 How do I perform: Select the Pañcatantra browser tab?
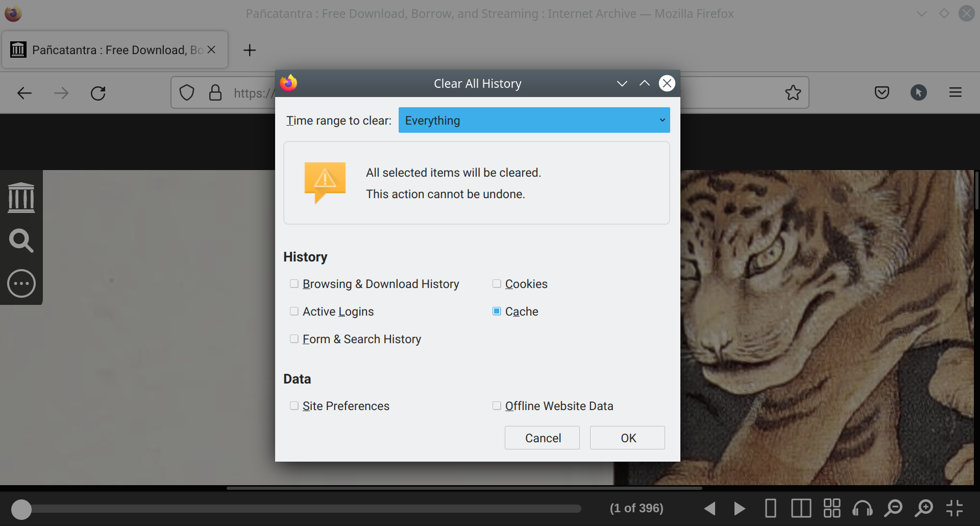click(115, 50)
